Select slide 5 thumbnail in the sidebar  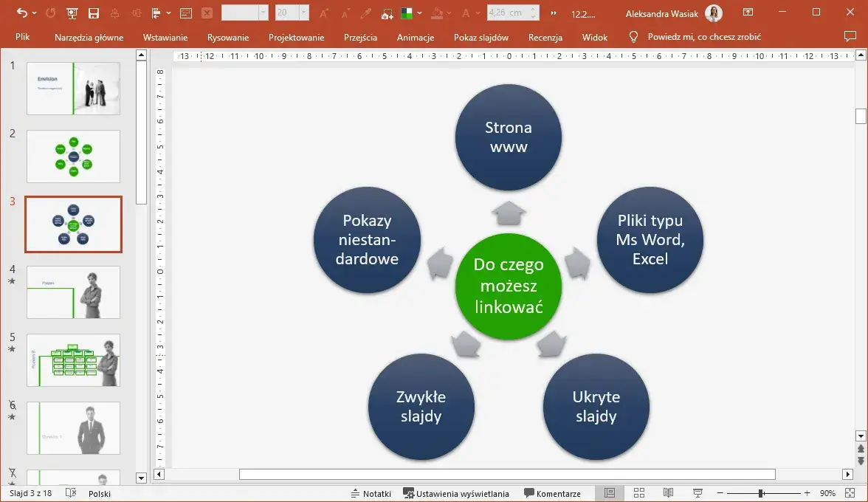(73, 360)
